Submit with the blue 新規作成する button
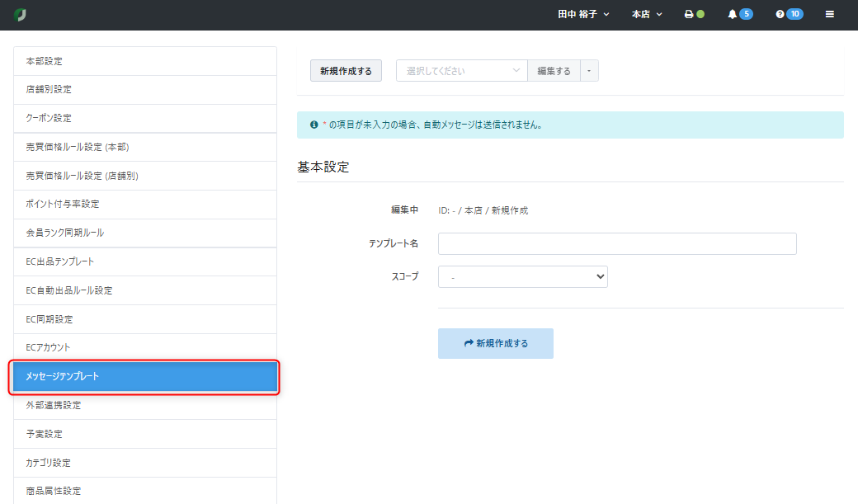The height and width of the screenshot is (504, 858). point(495,343)
